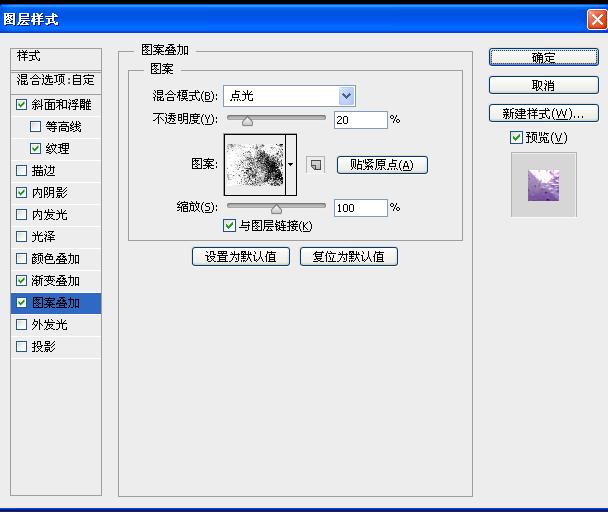608x512 pixels.
Task: Enable the 描边 checkbox
Action: tap(22, 171)
